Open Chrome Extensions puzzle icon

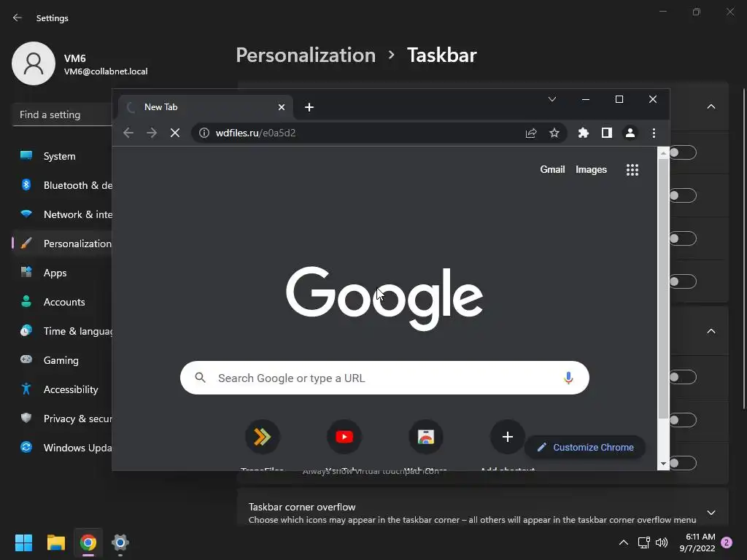click(x=583, y=133)
